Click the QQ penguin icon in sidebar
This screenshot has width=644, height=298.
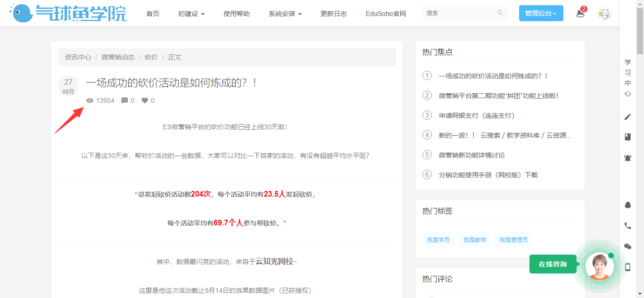[x=627, y=205]
